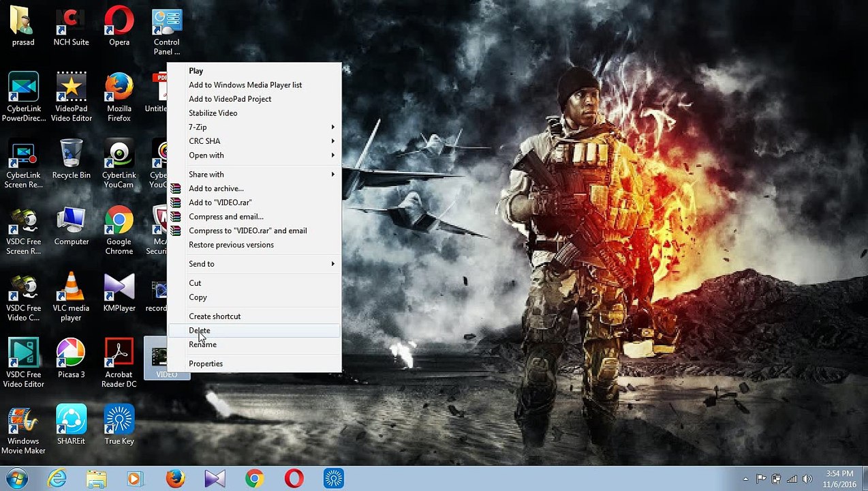Click the Windows Start button
This screenshot has height=491, width=868.
[x=16, y=479]
